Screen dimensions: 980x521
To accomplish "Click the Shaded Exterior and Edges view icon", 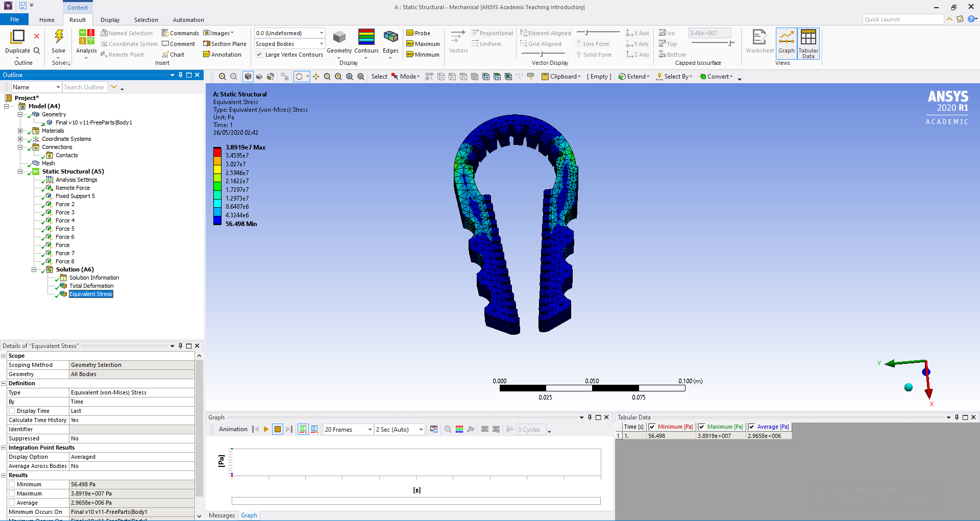I will pos(248,77).
